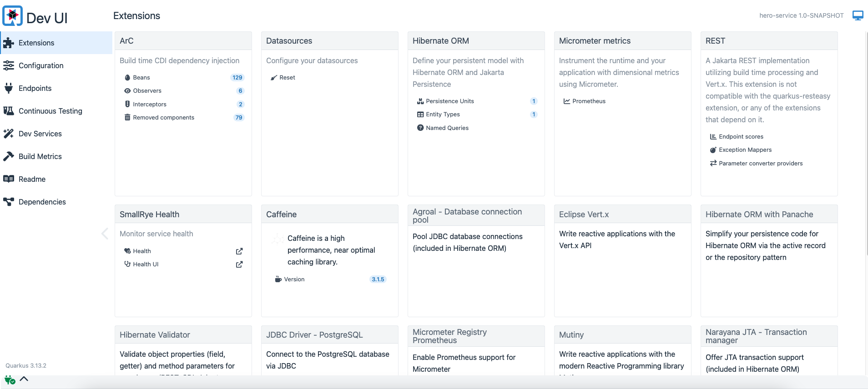Click the Caffeine Version mug icon
The width and height of the screenshot is (868, 389).
[278, 279]
